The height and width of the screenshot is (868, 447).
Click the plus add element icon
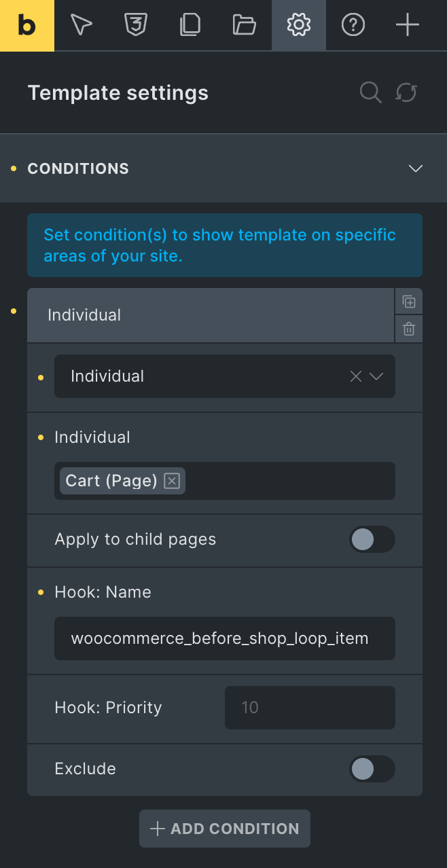pos(408,26)
